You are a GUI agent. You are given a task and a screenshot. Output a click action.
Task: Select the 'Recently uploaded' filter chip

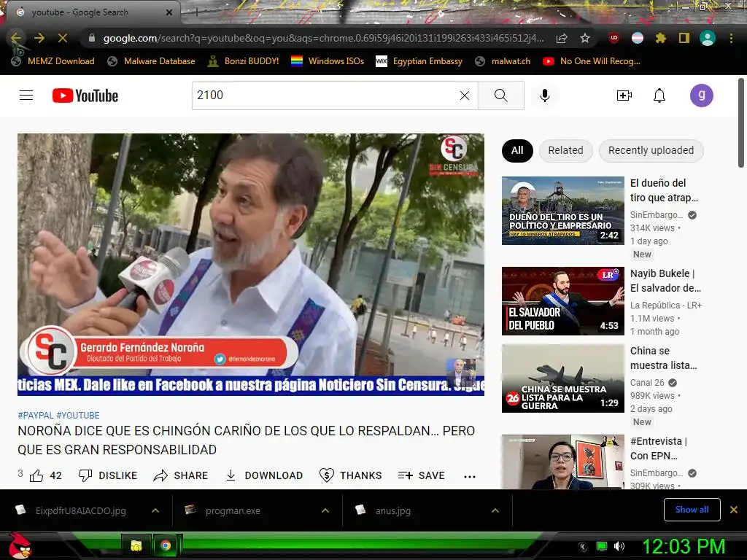(x=651, y=150)
